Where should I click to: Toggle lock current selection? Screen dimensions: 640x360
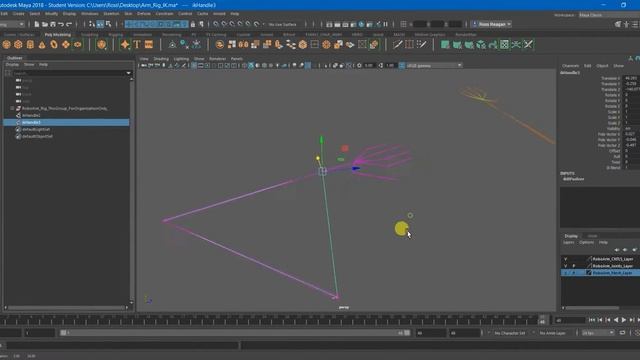pyautogui.click(x=193, y=24)
